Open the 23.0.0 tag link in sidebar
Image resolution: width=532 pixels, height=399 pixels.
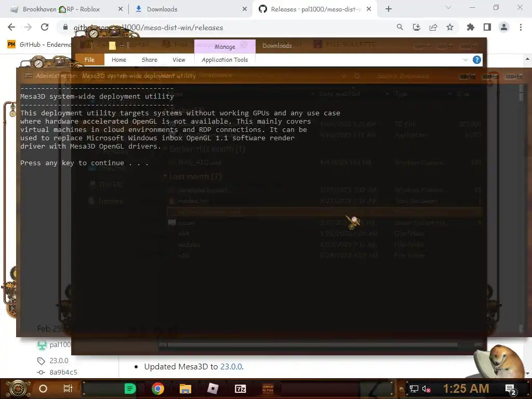[59, 361]
